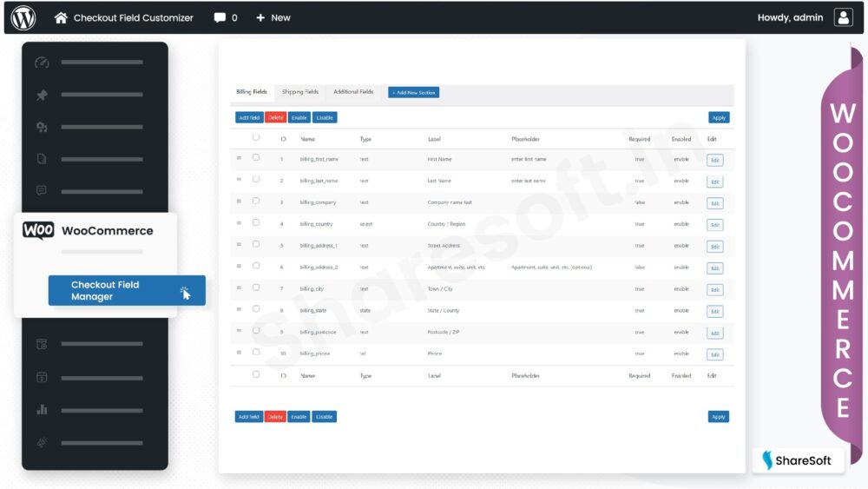868x489 pixels.
Task: Tick checkbox for billing_company
Action: pos(256,201)
